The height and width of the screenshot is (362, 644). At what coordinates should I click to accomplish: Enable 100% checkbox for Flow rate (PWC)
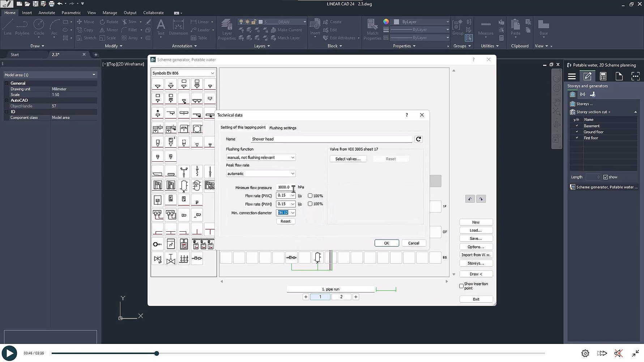click(310, 196)
